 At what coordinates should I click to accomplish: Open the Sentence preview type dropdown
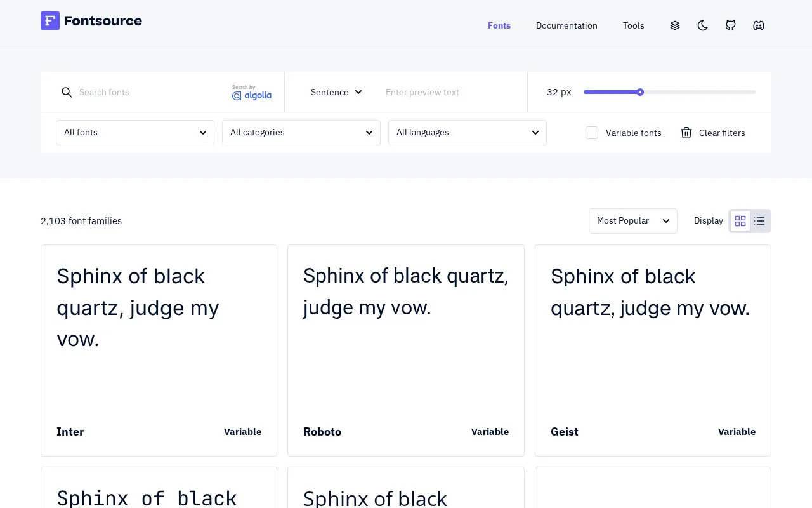pyautogui.click(x=336, y=92)
